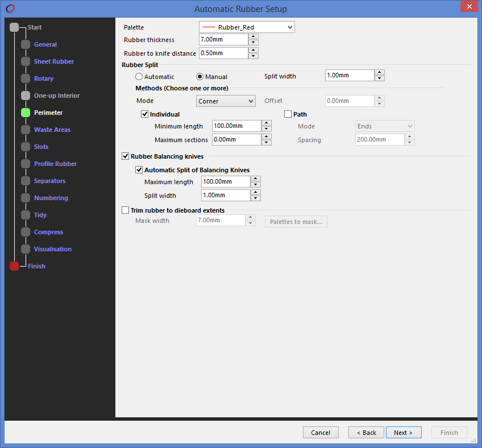
Task: Click the step marker beside General
Action: [x=26, y=44]
